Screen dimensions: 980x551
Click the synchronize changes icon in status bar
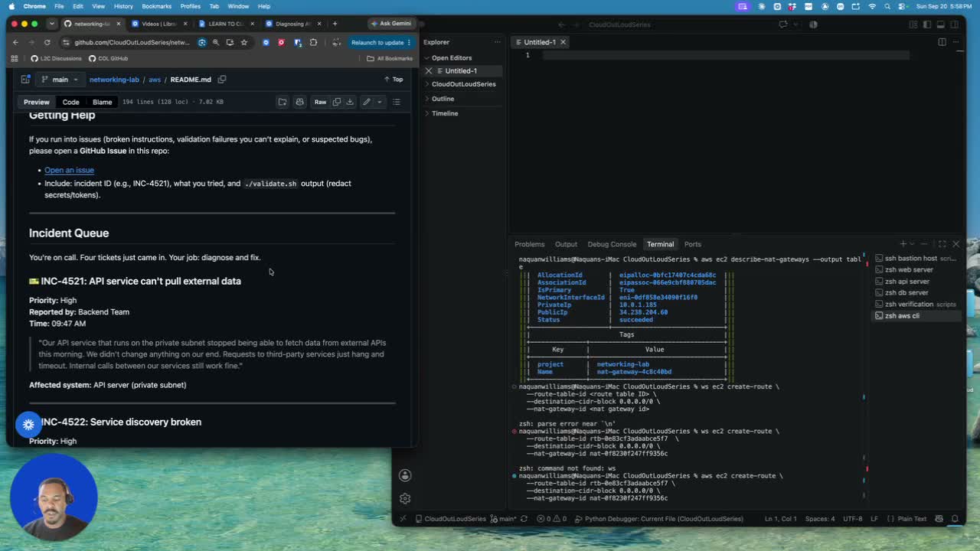[524, 519]
